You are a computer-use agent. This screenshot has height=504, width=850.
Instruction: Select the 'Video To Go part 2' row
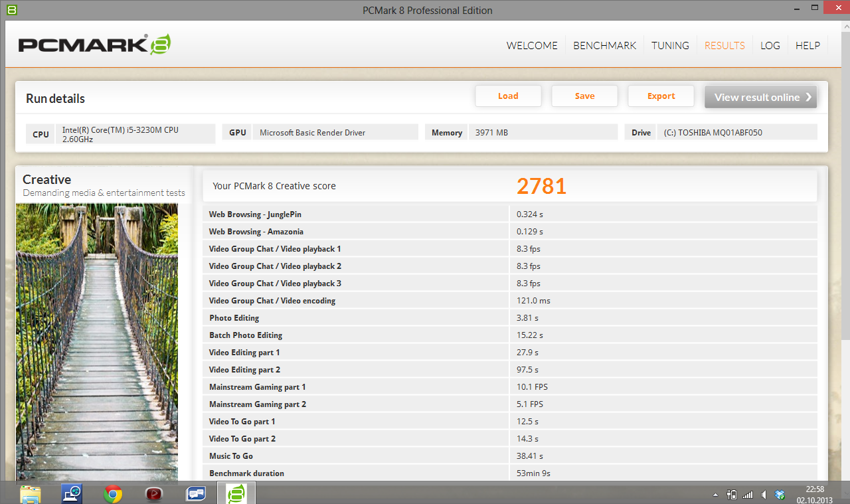pyautogui.click(x=510, y=438)
